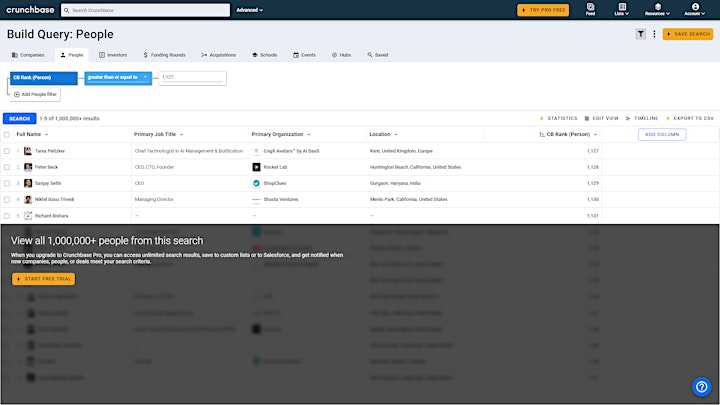Click the Save Search button

[x=688, y=34]
